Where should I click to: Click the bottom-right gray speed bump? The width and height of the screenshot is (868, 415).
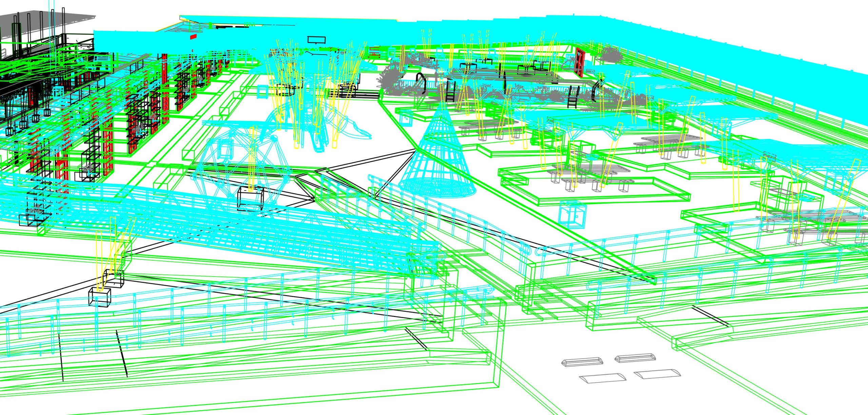point(657,374)
